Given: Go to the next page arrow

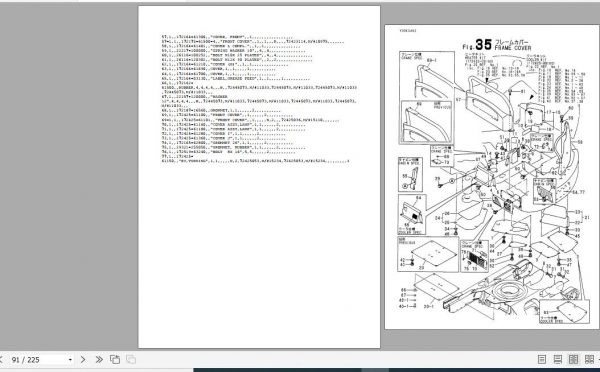Looking at the screenshot, I should click(83, 360).
